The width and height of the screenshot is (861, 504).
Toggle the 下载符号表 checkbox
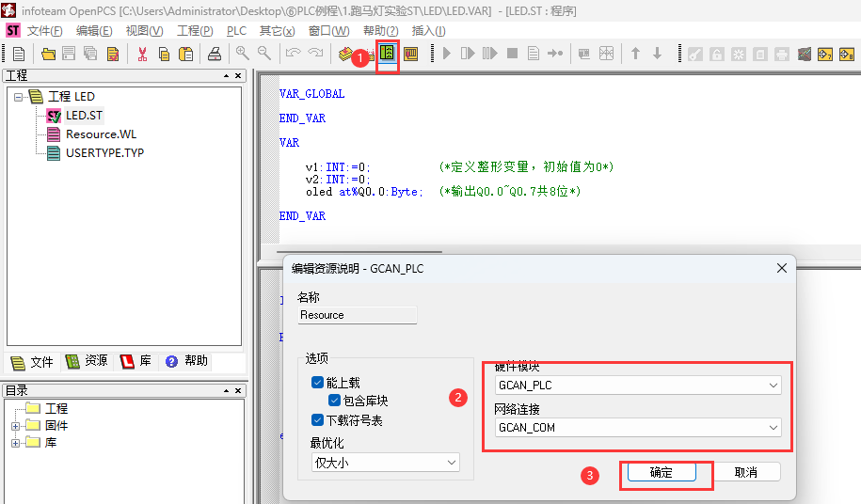pos(317,420)
